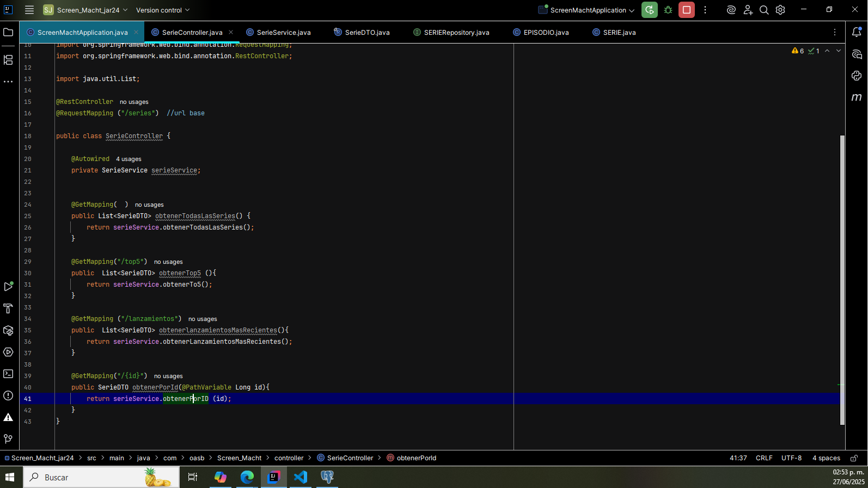Open pgAdmin elephant icon in taskbar

click(x=327, y=477)
